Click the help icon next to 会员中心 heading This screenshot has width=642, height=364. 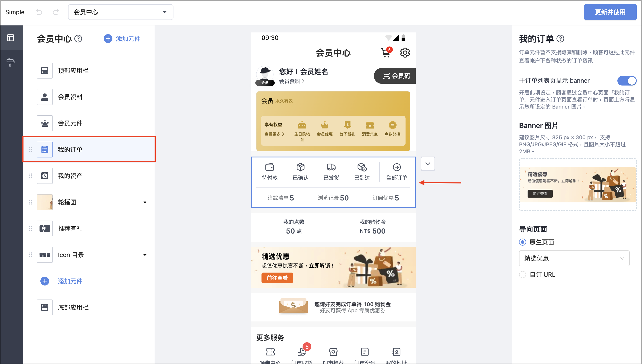78,39
